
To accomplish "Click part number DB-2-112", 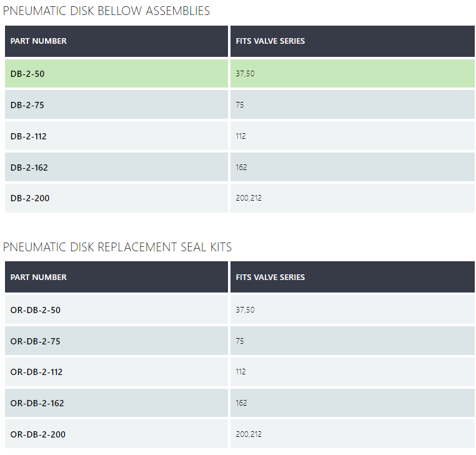I will tap(29, 136).
